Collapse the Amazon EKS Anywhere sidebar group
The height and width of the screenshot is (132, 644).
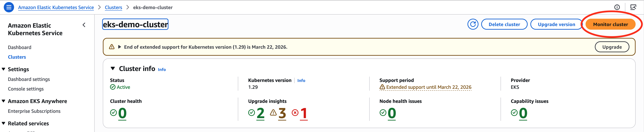coord(3,101)
